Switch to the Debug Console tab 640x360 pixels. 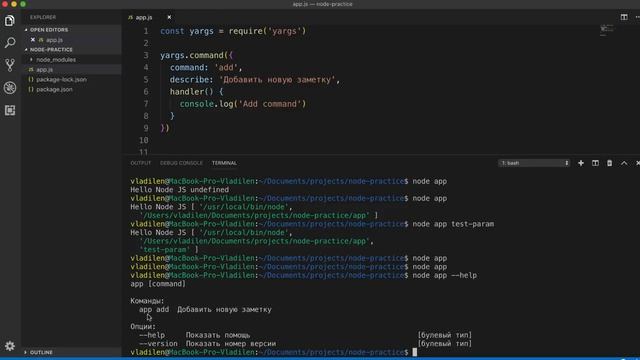tap(181, 163)
